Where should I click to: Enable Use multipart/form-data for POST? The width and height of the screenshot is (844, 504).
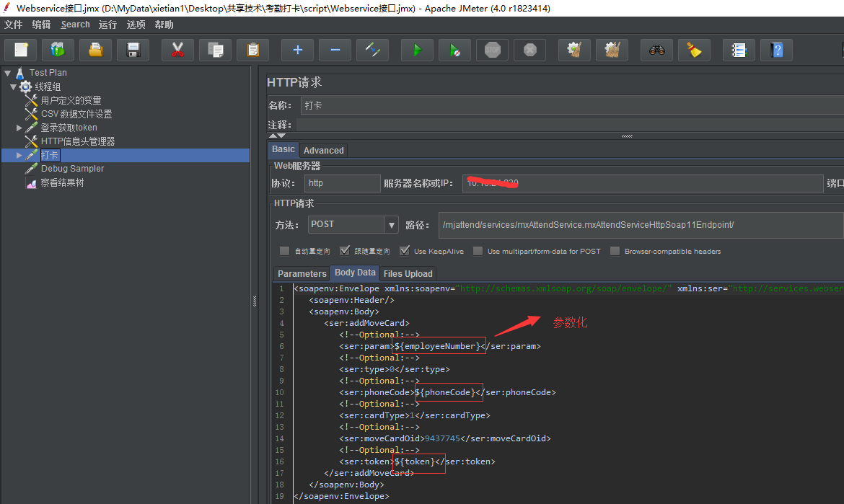[478, 251]
